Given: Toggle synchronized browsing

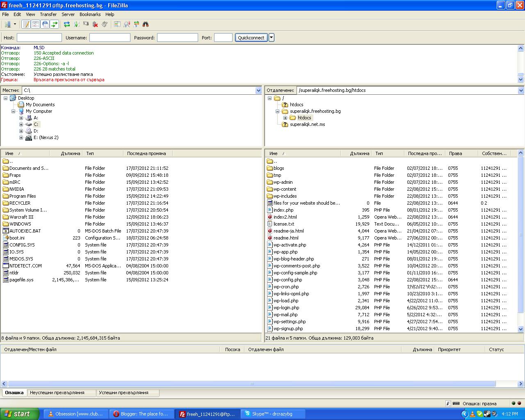Looking at the screenshot, I should coord(136,25).
